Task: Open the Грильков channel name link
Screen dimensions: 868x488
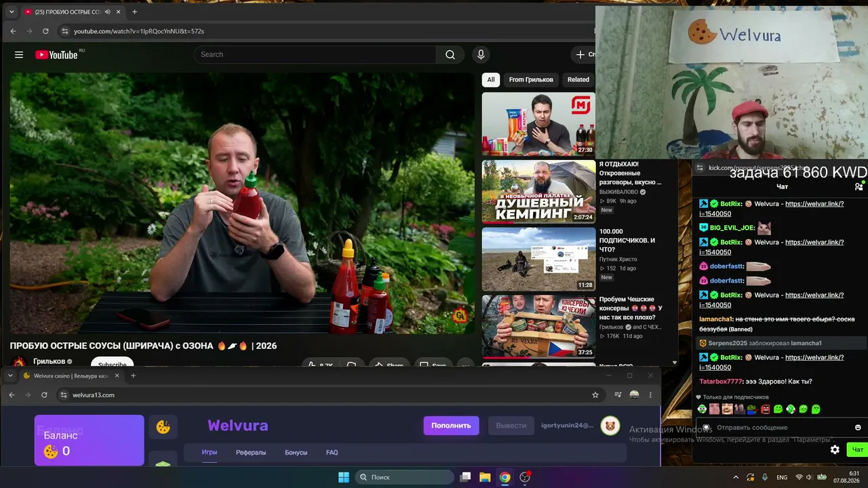Action: coord(49,362)
